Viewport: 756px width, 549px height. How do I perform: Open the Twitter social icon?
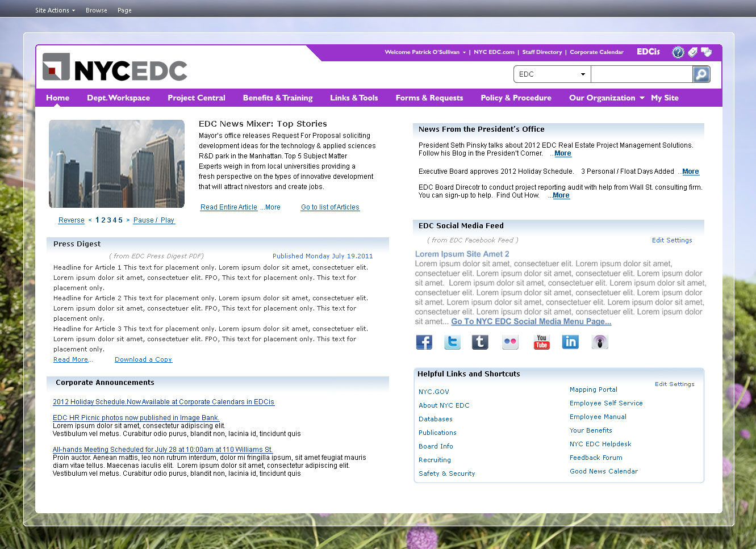[452, 342]
